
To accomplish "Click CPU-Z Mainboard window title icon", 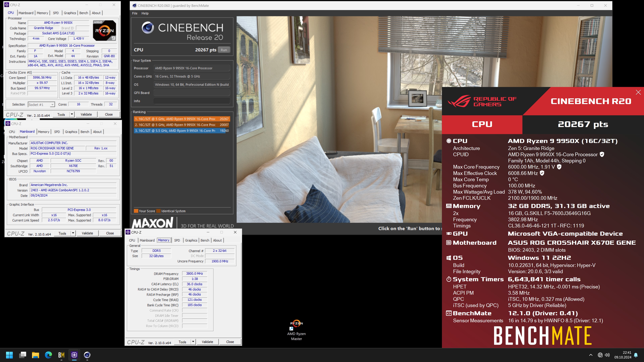I will (x=8, y=124).
